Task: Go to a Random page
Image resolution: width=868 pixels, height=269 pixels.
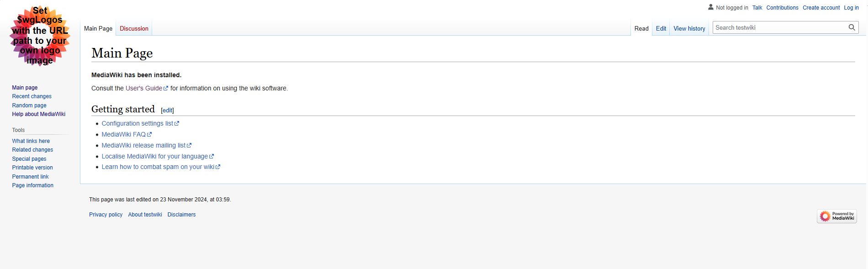Action: pyautogui.click(x=29, y=105)
